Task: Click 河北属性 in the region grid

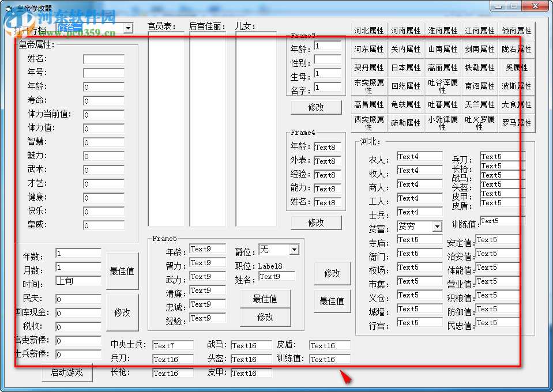Action: 368,30
